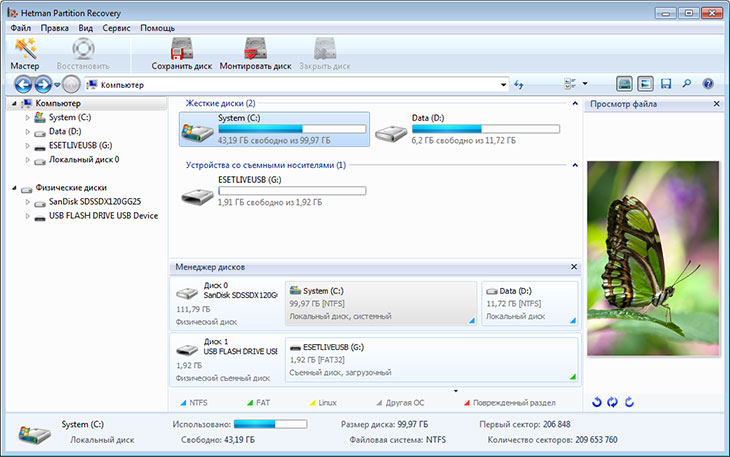Click Монтировать диск toolbar button
Image resolution: width=730 pixels, height=457 pixels.
coord(255,52)
